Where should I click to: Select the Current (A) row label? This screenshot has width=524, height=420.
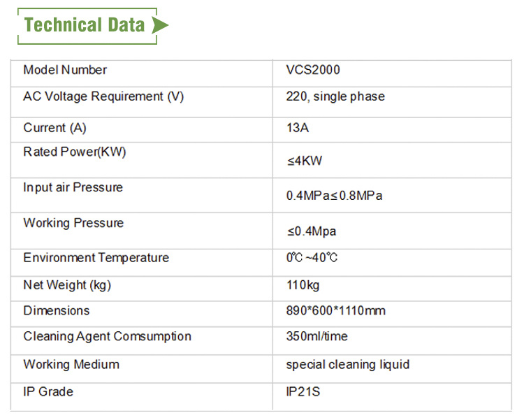tap(54, 128)
